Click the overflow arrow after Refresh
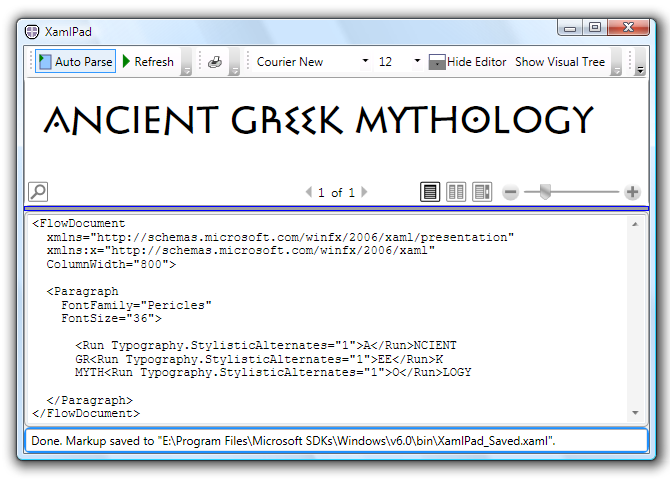Screen dimensions: 670x479 186,62
